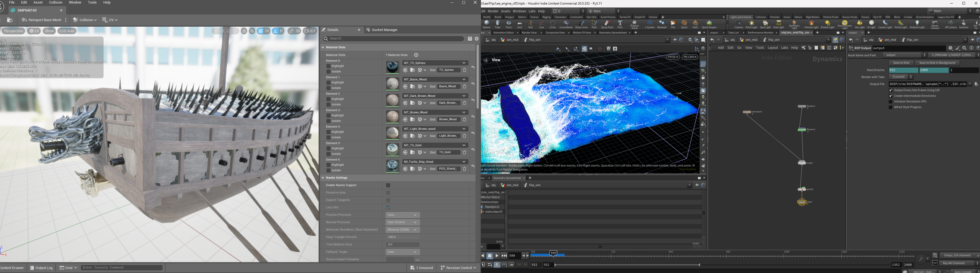Check Enable Nanite Support
Image resolution: width=980 pixels, height=273 pixels.
(388, 186)
